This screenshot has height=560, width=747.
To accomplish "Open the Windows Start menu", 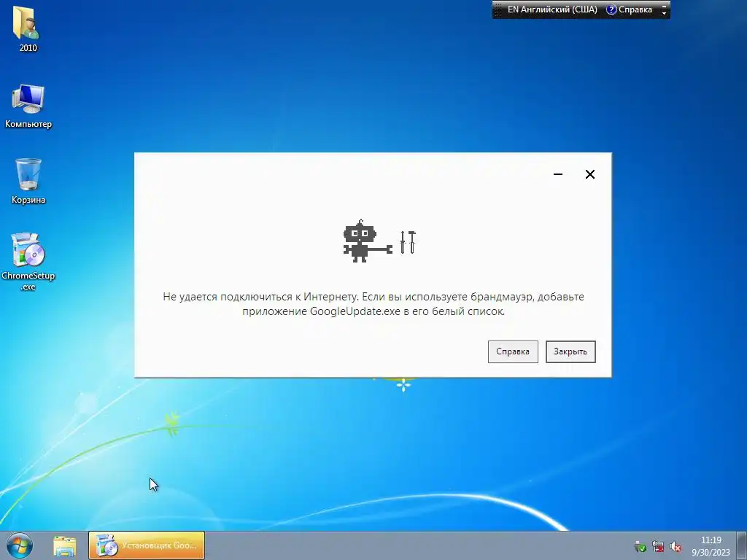I will point(20,545).
